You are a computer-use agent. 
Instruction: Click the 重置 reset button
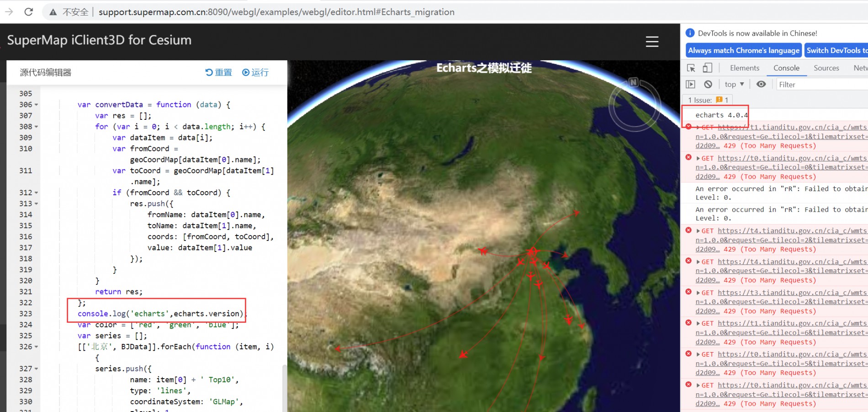pos(219,72)
